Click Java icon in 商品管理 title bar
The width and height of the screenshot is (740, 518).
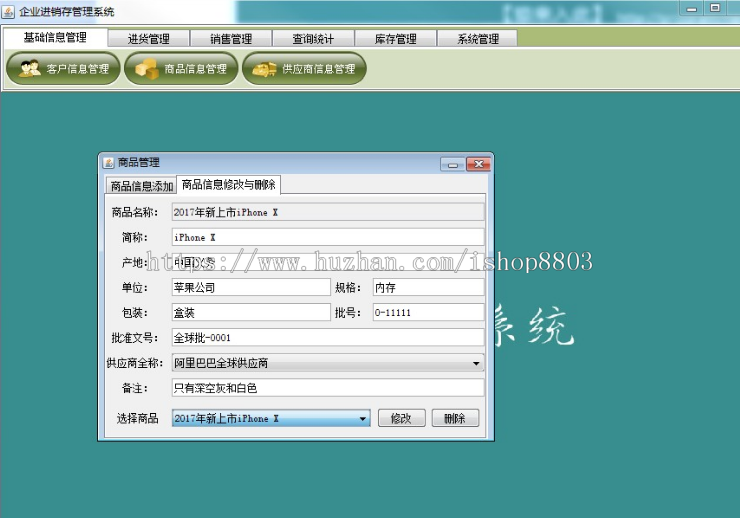coord(109,163)
